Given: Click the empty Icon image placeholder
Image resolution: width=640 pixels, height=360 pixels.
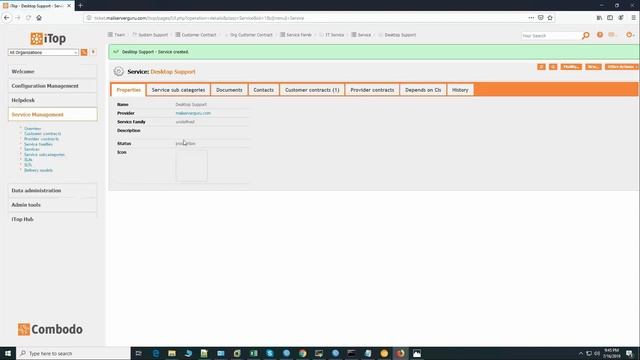Looking at the screenshot, I should tap(191, 165).
